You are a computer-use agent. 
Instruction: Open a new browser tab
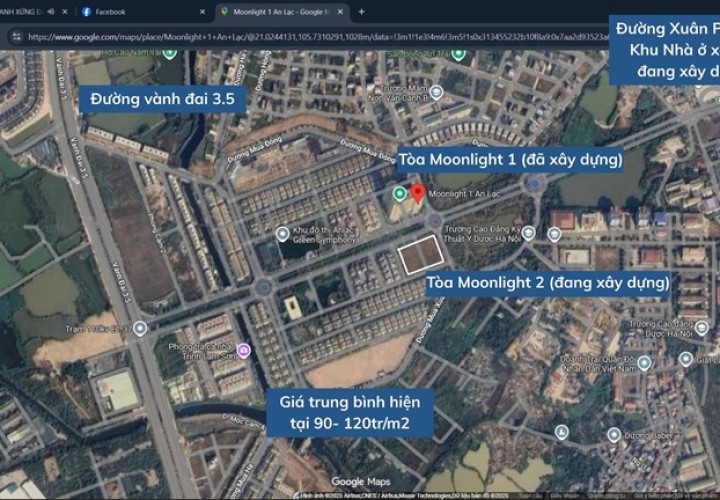(361, 12)
